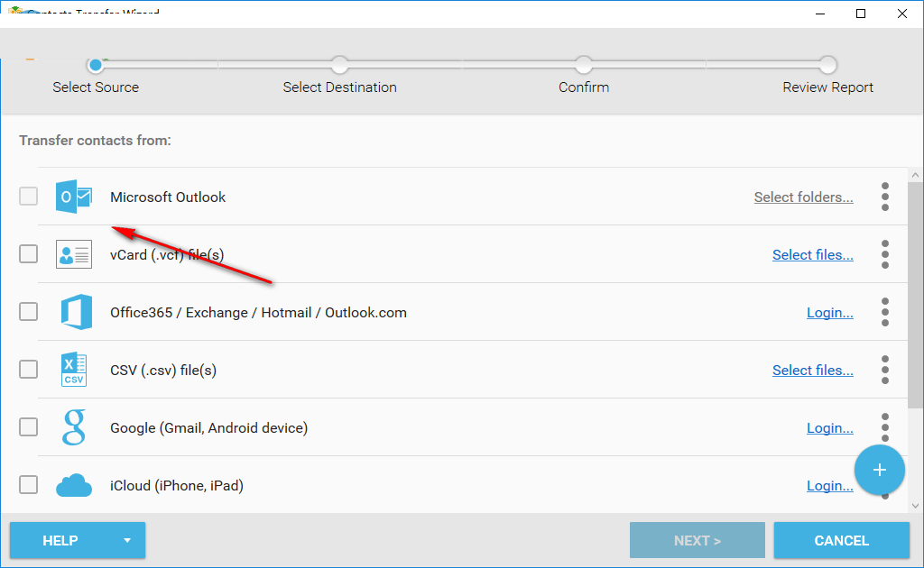This screenshot has width=924, height=568.
Task: Click the scrollbar up arrow
Action: click(915, 175)
